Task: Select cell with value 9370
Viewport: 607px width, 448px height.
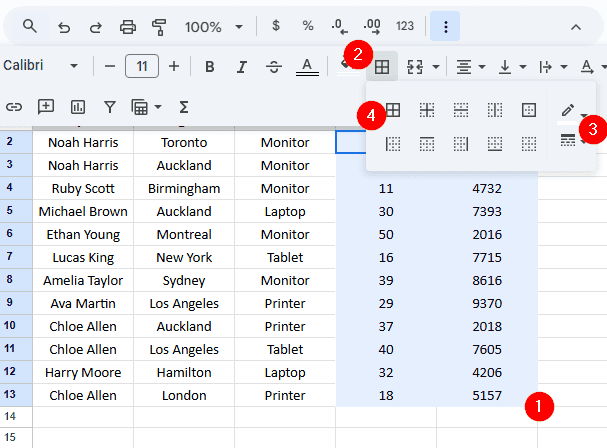Action: coord(487,303)
